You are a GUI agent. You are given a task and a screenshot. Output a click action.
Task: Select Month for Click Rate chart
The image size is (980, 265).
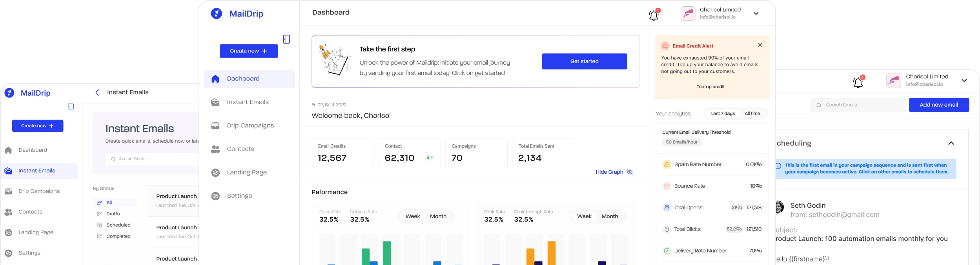click(610, 216)
